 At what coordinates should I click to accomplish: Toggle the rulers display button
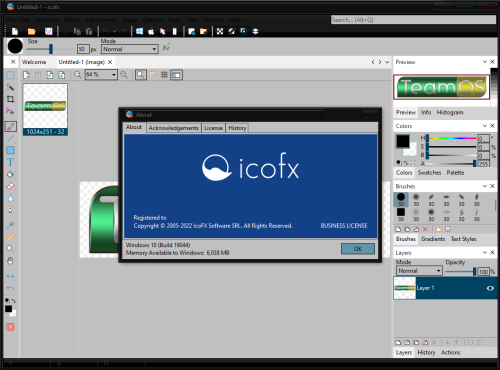point(152,75)
